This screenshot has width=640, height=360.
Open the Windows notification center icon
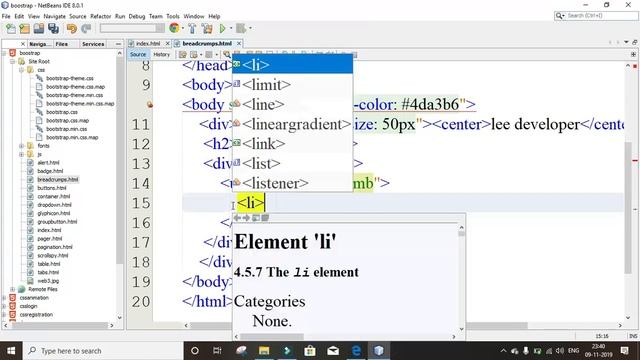(624, 351)
